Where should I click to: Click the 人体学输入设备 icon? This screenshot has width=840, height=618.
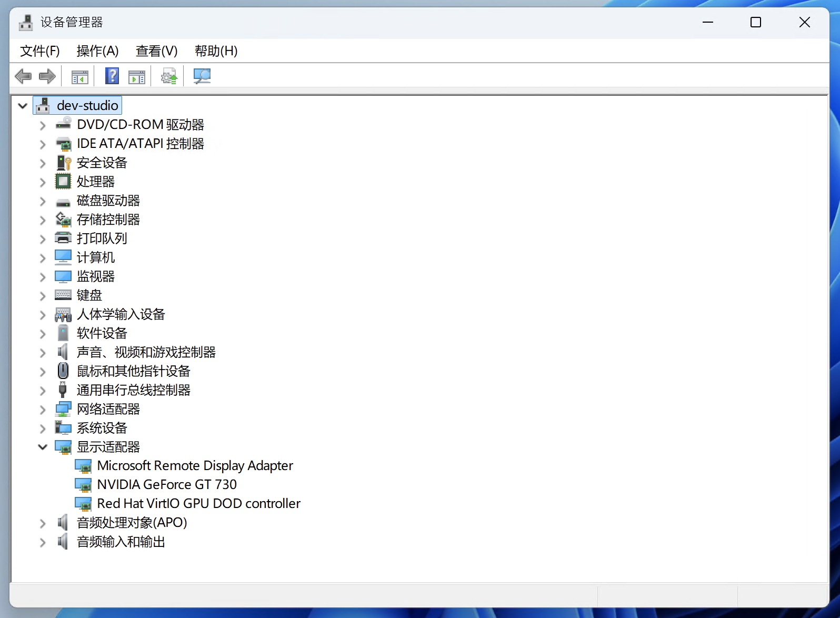tap(63, 315)
